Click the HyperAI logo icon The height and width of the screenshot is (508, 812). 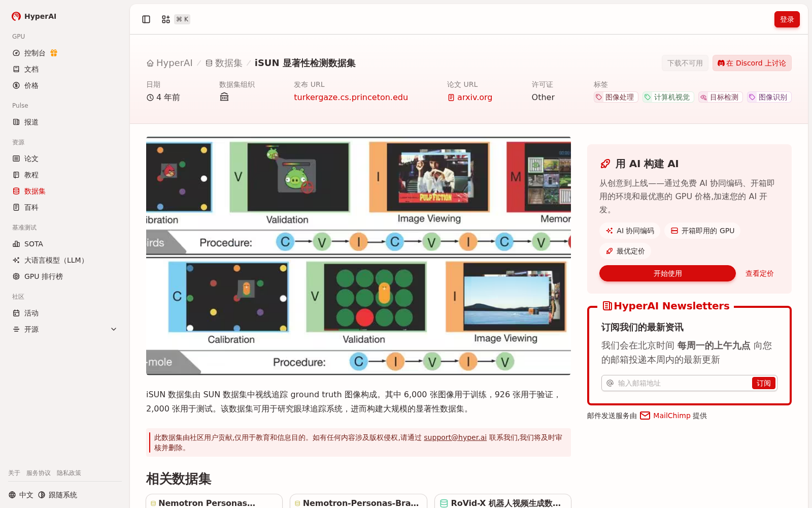point(16,16)
